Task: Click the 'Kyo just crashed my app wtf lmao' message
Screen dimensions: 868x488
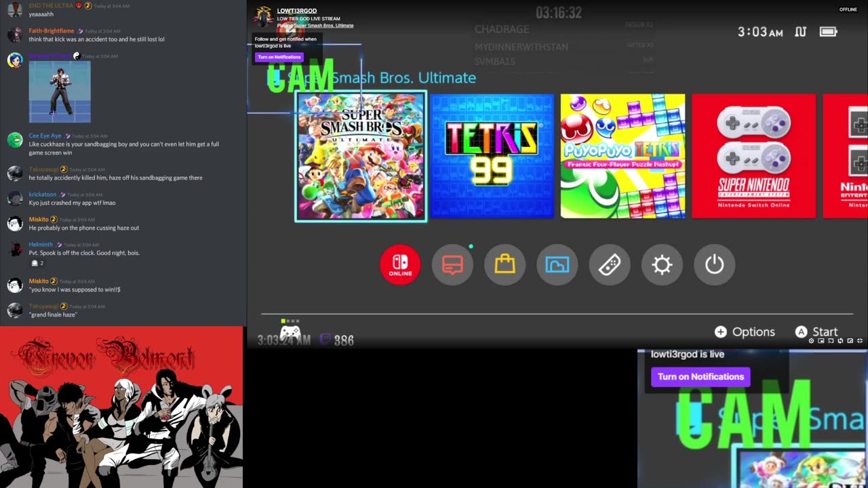Action: tap(72, 203)
